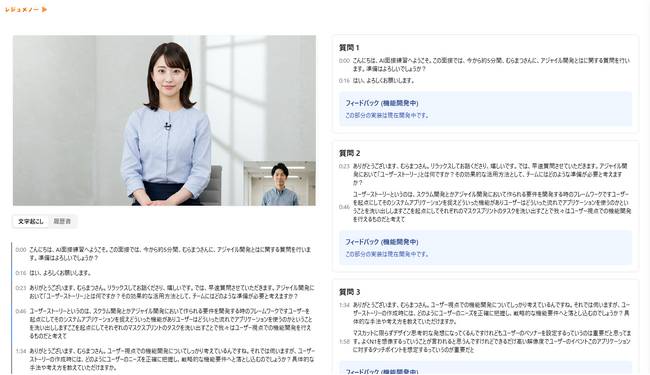Jump to 1:34 in the left transcript
The width and height of the screenshot is (650, 375).
coord(21,351)
